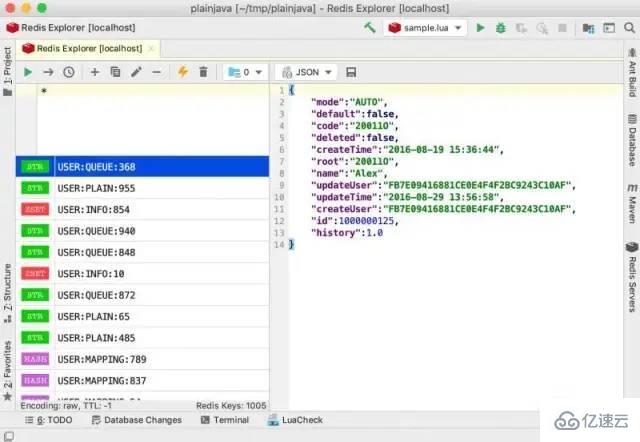Click the lightning flush icon
This screenshot has height=442, width=640.
coord(183,72)
